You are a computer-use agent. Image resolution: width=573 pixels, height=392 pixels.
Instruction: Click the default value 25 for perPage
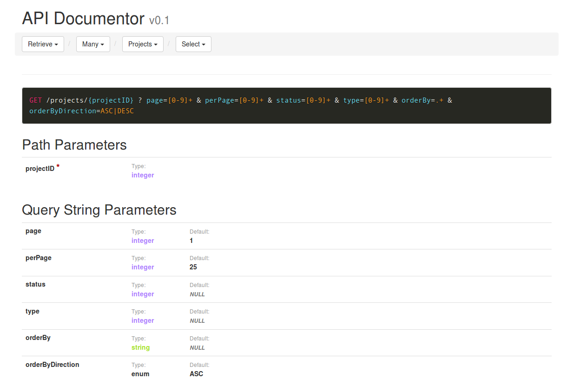point(193,267)
